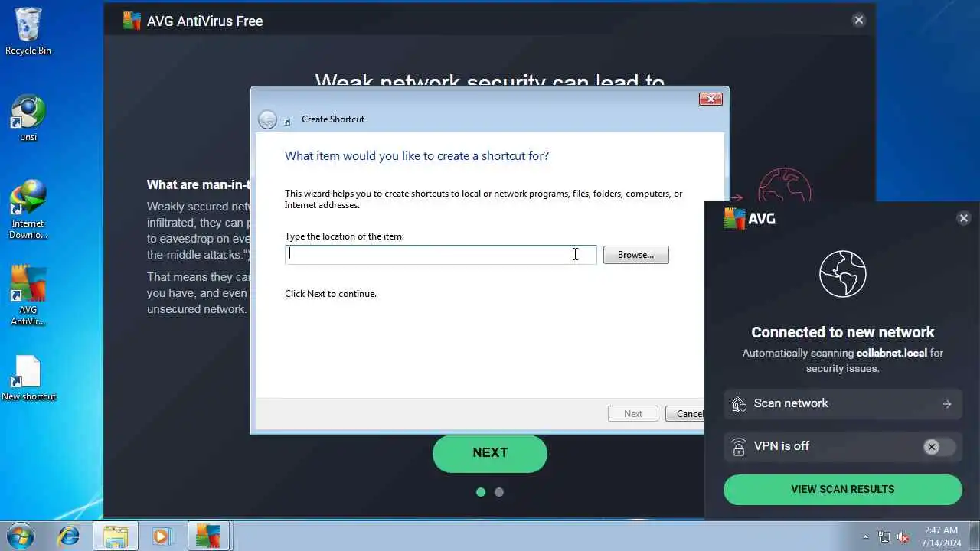Cancel the Create Shortcut wizard
980x551 pixels.
685,414
